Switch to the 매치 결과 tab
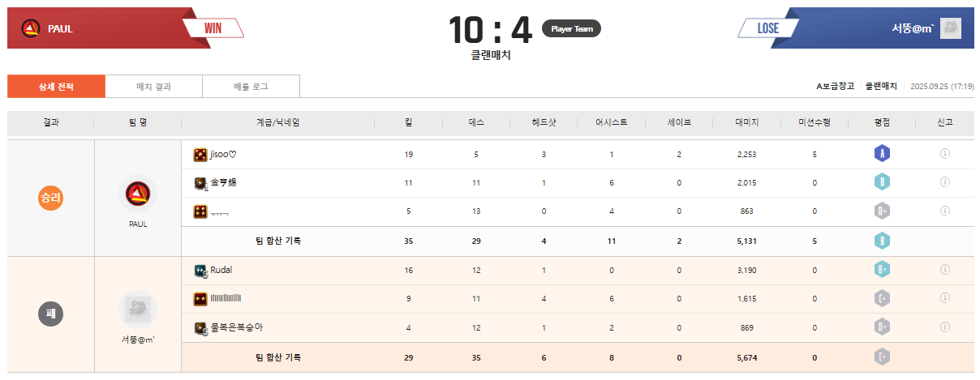The image size is (980, 380). coord(153,86)
